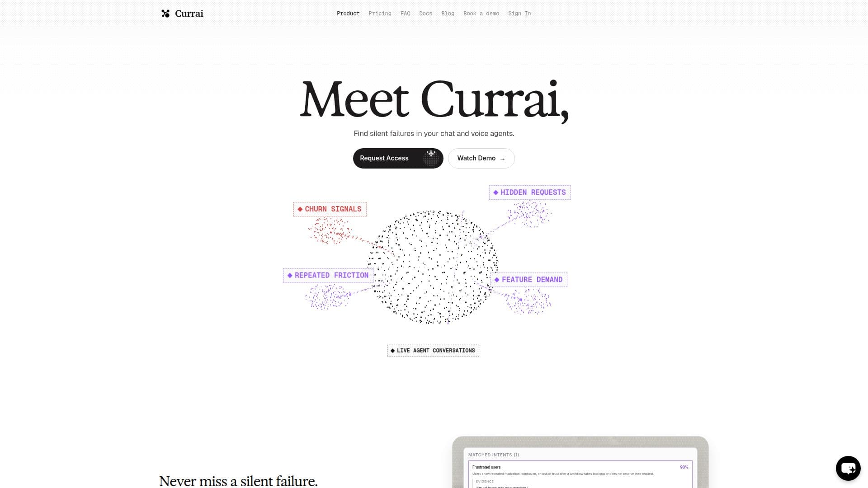
Task: Click the diamond beside Churn Signals
Action: tap(300, 209)
